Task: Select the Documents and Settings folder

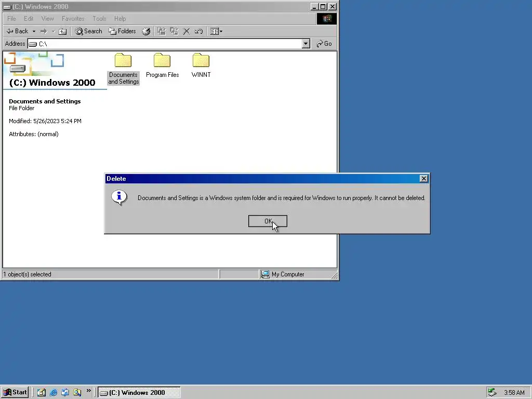Action: [123, 69]
